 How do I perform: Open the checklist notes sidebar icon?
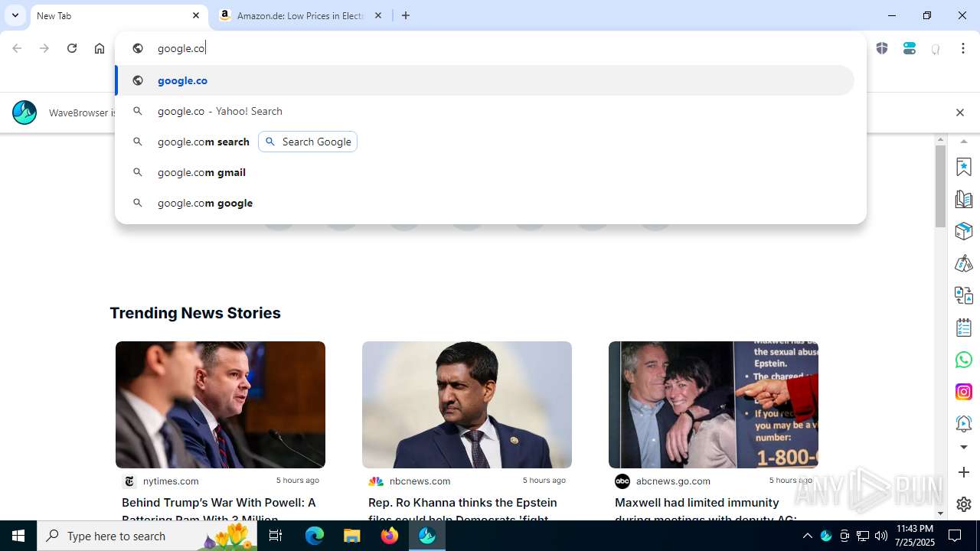[964, 328]
